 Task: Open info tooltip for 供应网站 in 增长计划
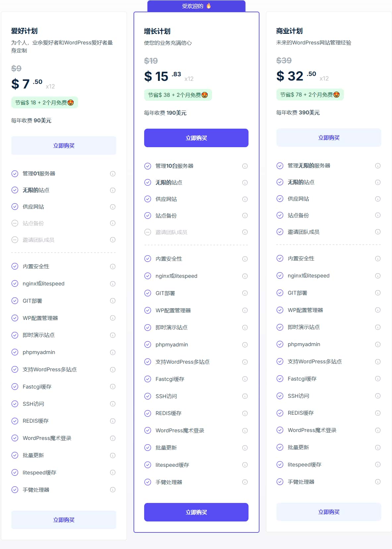245,199
